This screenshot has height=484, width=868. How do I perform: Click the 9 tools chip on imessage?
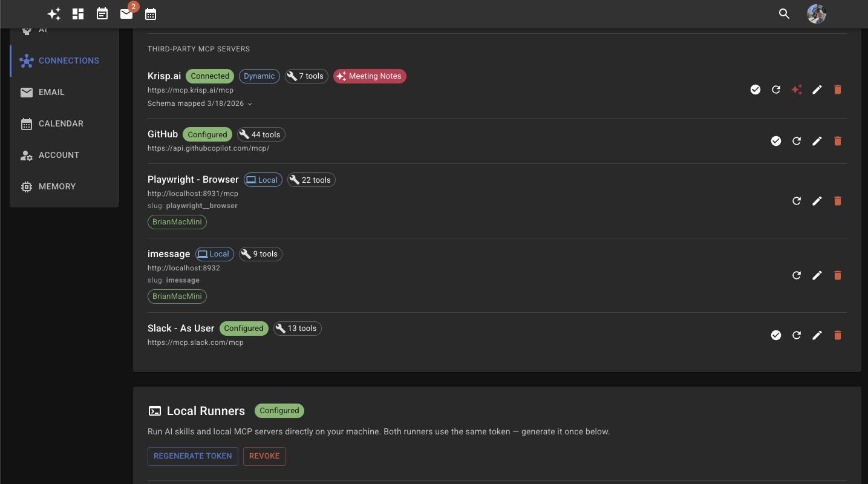point(261,254)
